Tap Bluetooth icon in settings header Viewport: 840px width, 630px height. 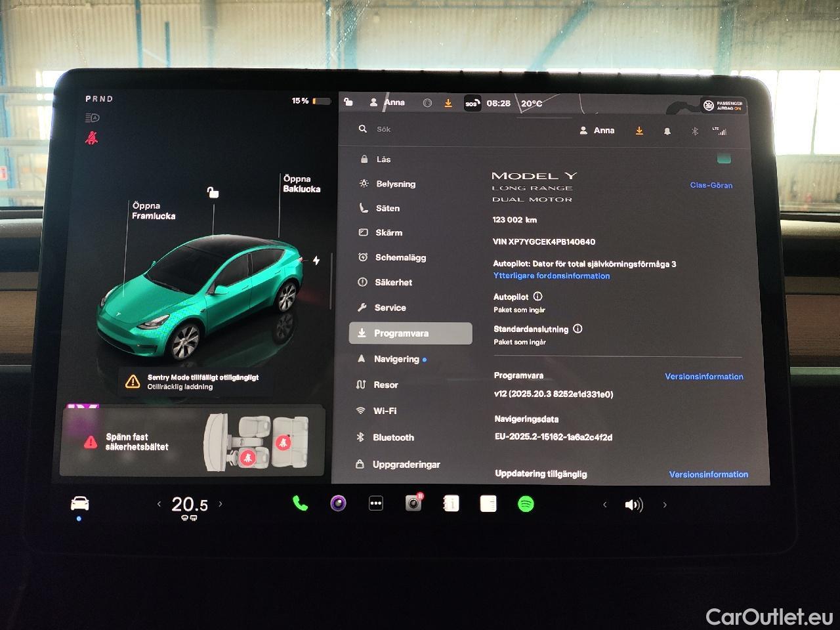[x=695, y=131]
